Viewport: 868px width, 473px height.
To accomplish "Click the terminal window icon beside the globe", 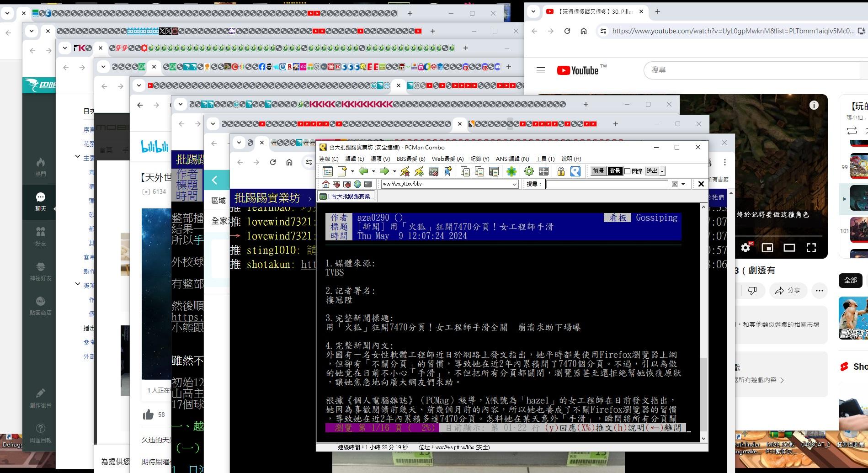I will [367, 184].
